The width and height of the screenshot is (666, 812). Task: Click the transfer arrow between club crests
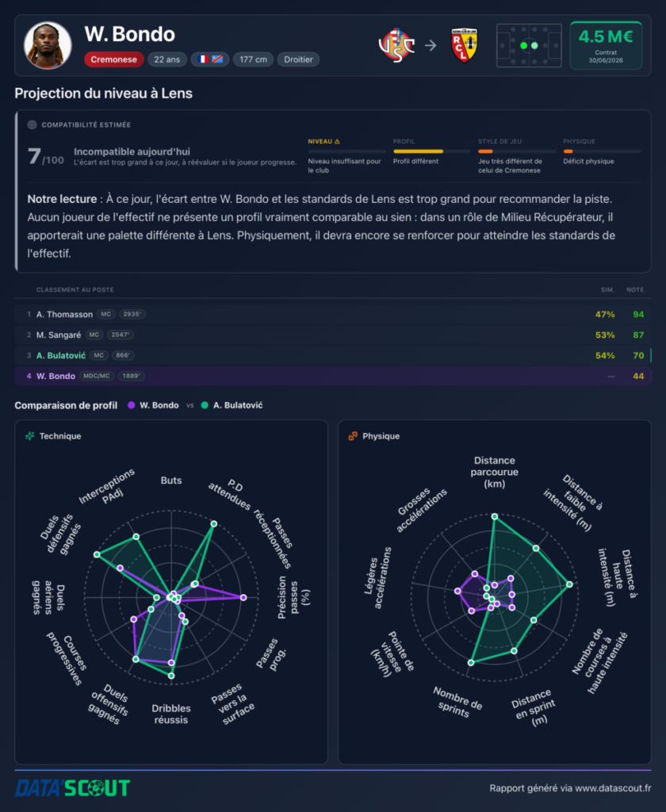pos(431,45)
